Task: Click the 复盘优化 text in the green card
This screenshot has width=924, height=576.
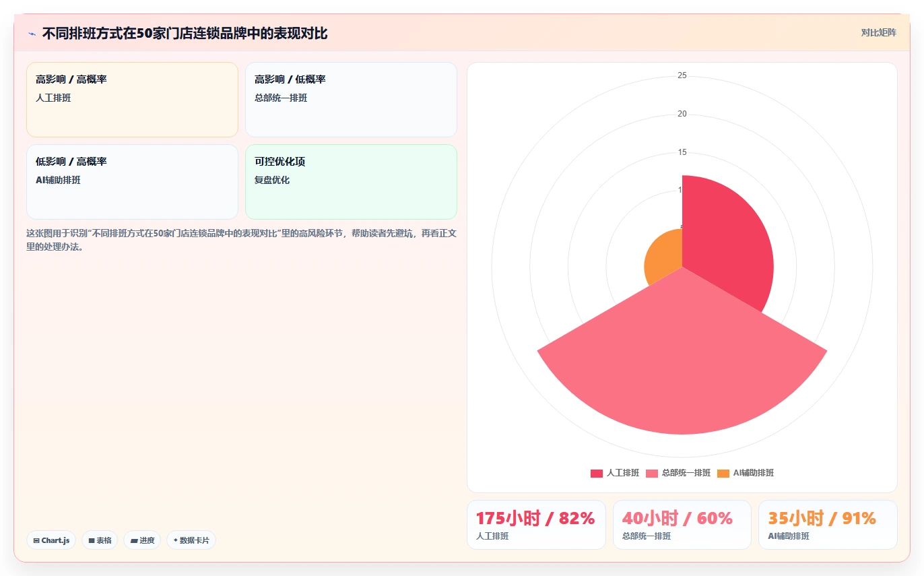Action: 272,181
